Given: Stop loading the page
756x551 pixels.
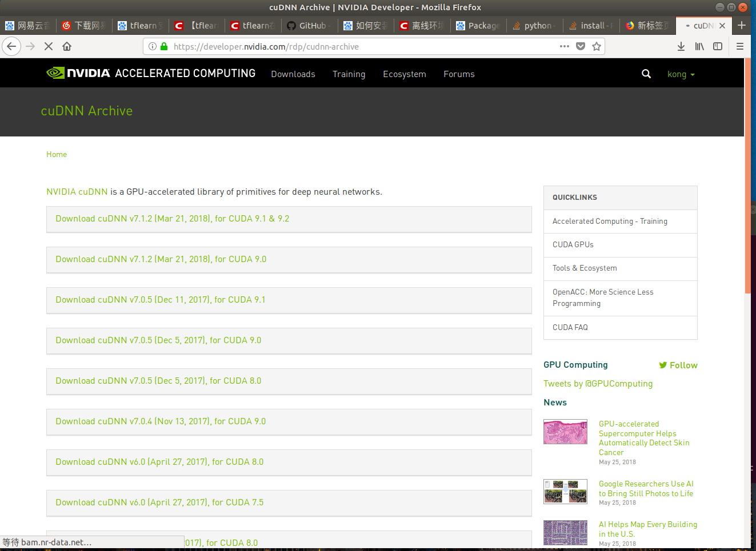Looking at the screenshot, I should 49,46.
